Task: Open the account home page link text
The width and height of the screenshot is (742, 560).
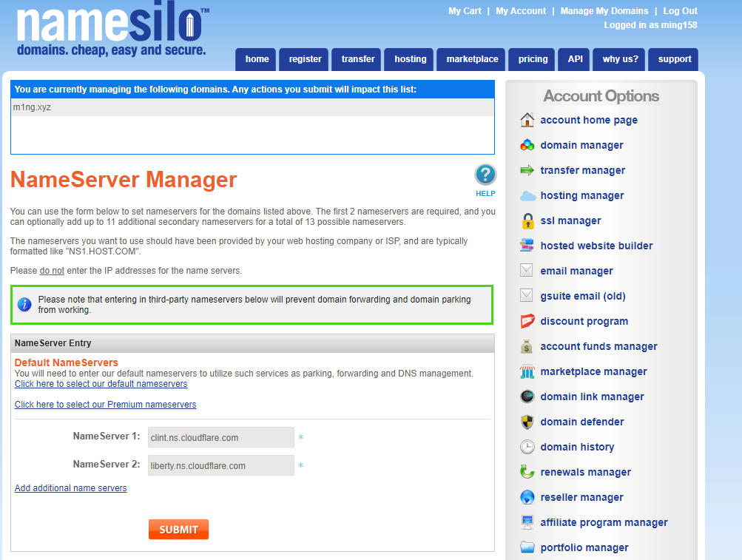Action: (589, 121)
